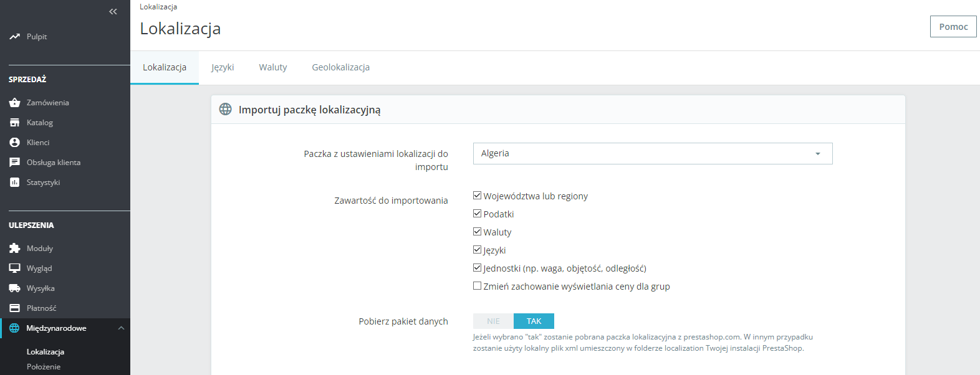The width and height of the screenshot is (980, 375).
Task: Open the Waluty tab
Action: (273, 67)
